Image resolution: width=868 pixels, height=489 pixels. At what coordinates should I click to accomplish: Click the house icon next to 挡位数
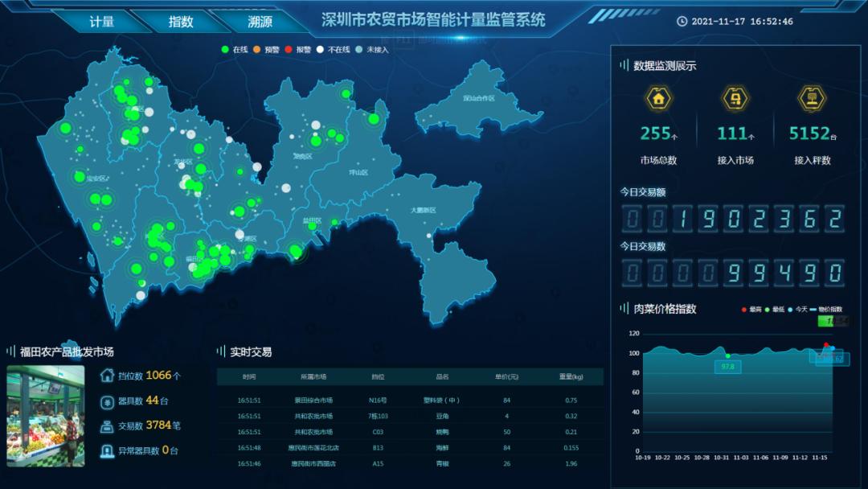(107, 376)
